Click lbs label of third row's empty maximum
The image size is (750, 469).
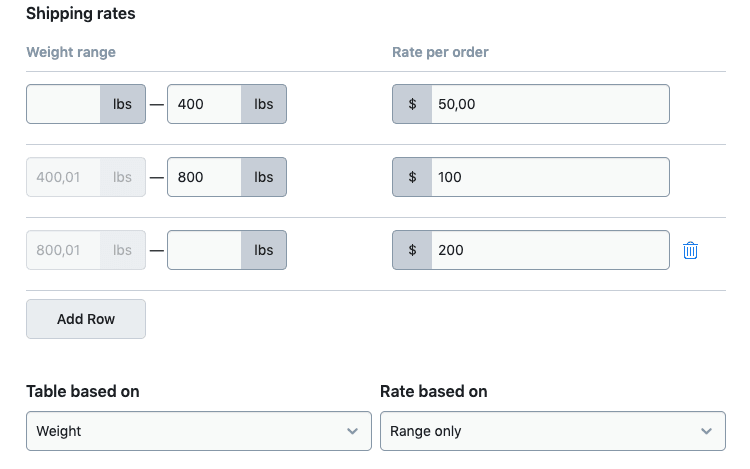tap(264, 250)
